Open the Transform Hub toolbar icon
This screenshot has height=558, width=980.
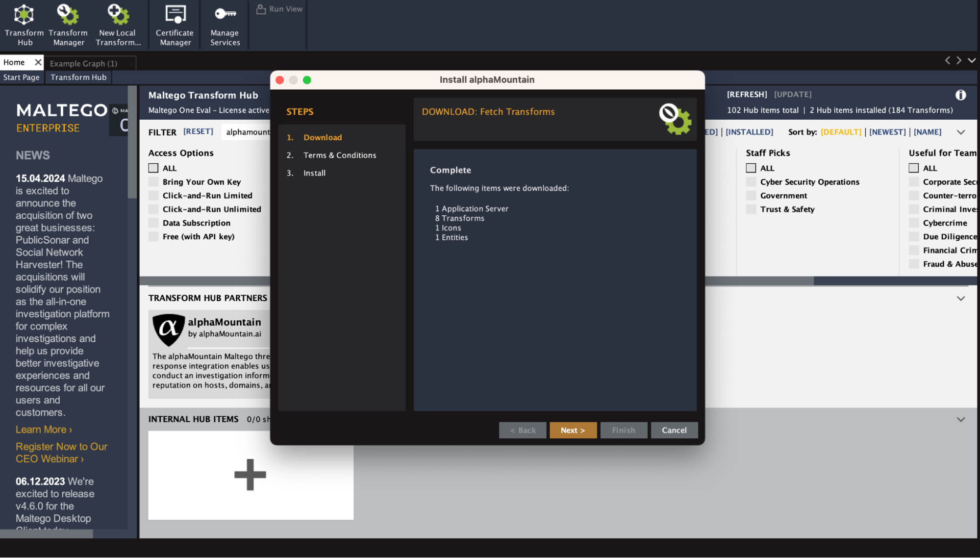[24, 25]
